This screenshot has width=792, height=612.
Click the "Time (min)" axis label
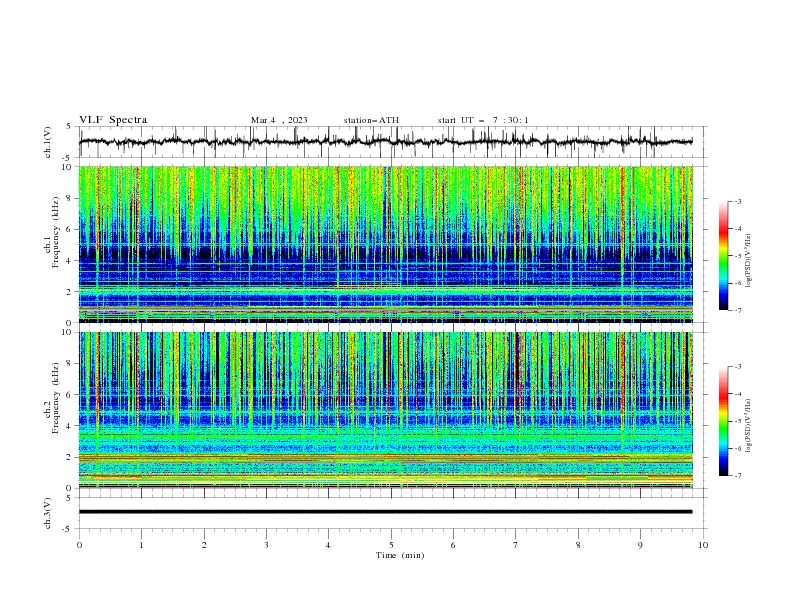point(400,555)
